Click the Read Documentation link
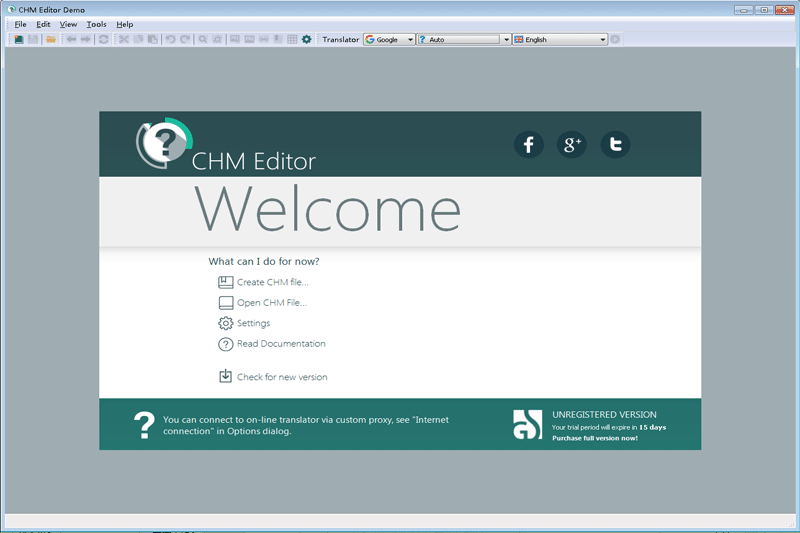The width and height of the screenshot is (800, 533). click(281, 344)
